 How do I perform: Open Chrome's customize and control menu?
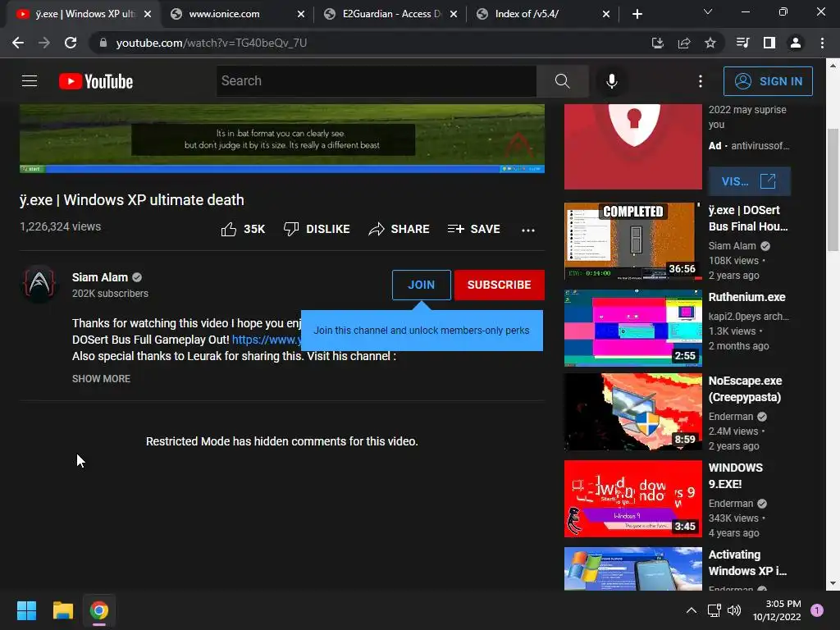coord(822,43)
